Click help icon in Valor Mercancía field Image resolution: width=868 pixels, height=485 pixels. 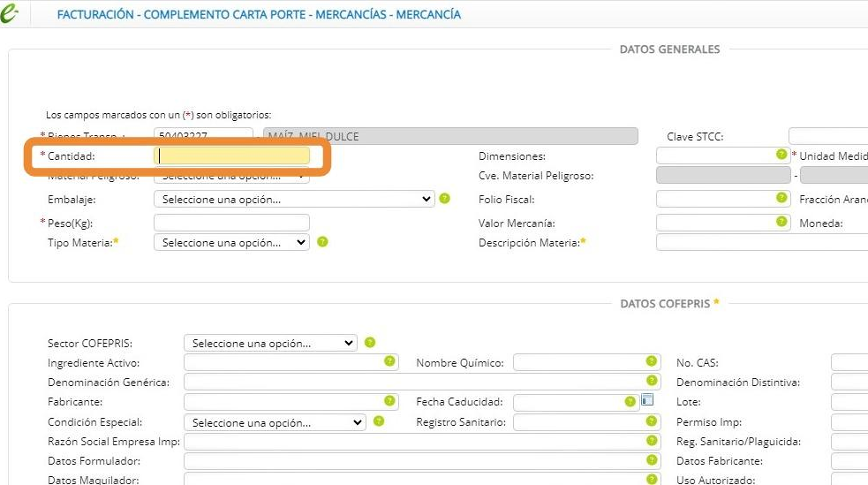point(781,222)
